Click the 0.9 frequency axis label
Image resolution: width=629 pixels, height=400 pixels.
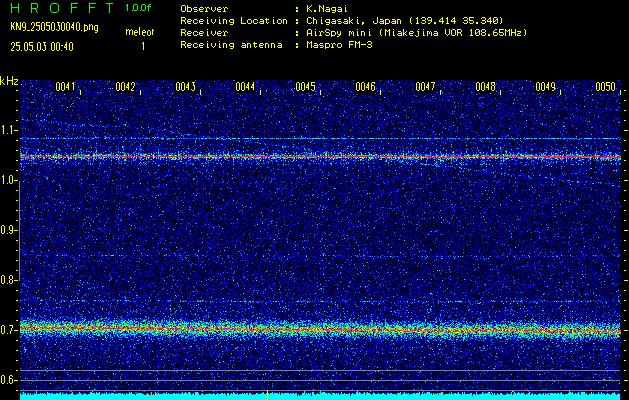8,230
